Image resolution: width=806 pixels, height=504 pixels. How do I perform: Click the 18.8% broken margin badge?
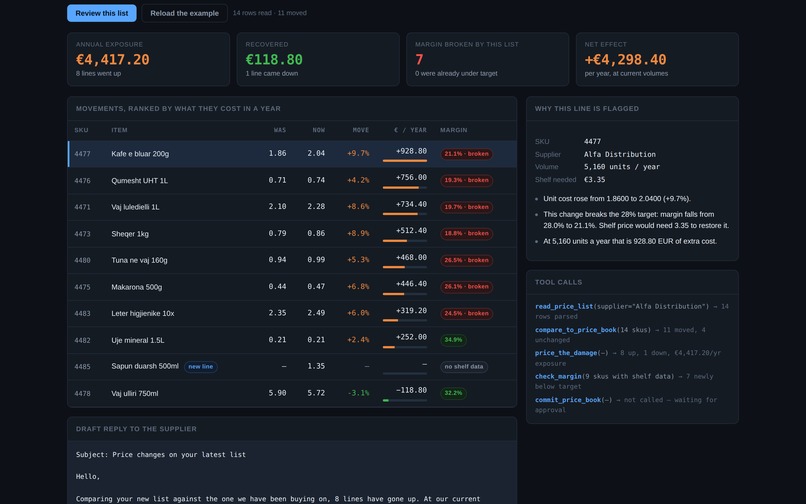[x=466, y=233]
